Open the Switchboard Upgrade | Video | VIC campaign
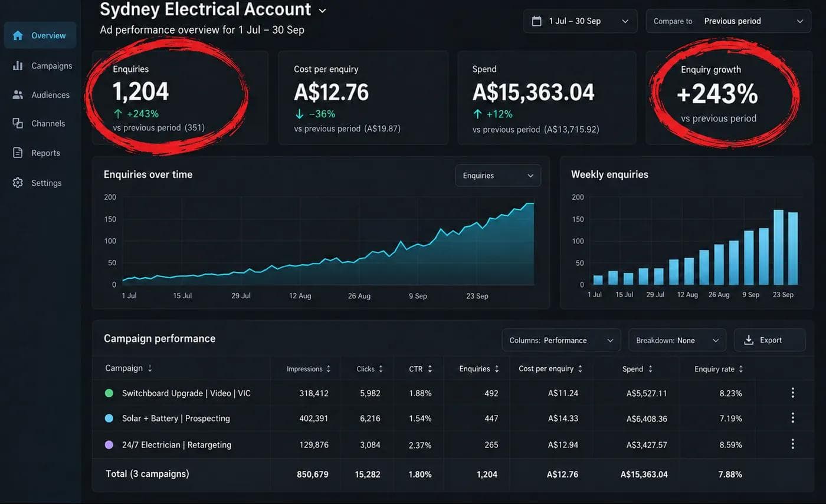Image resolution: width=826 pixels, height=504 pixels. coord(186,393)
